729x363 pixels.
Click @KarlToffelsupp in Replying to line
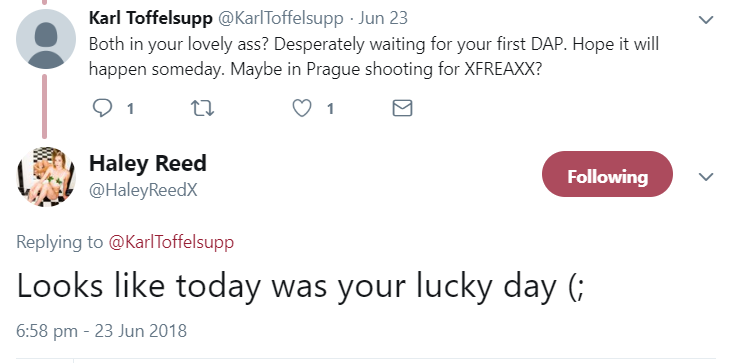tap(171, 242)
